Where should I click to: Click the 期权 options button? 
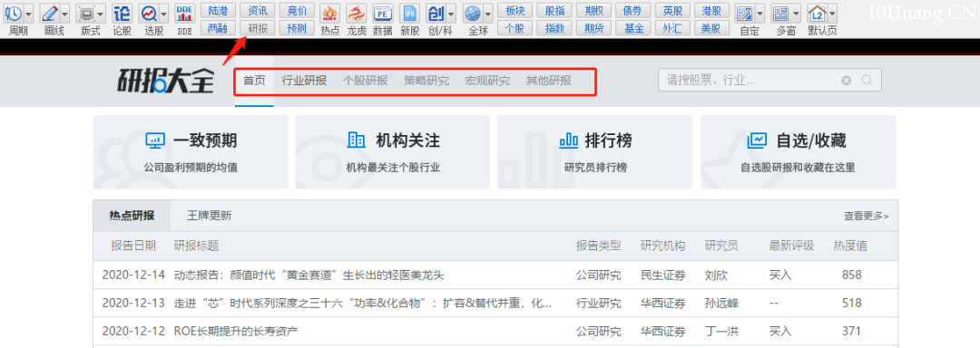593,11
